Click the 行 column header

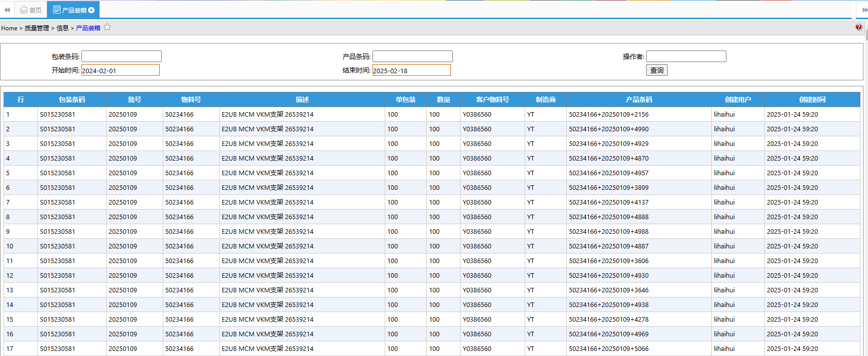(21, 99)
